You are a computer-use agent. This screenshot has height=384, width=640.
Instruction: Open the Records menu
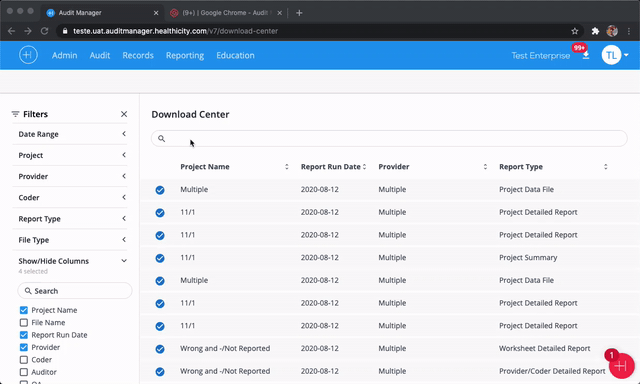(138, 55)
